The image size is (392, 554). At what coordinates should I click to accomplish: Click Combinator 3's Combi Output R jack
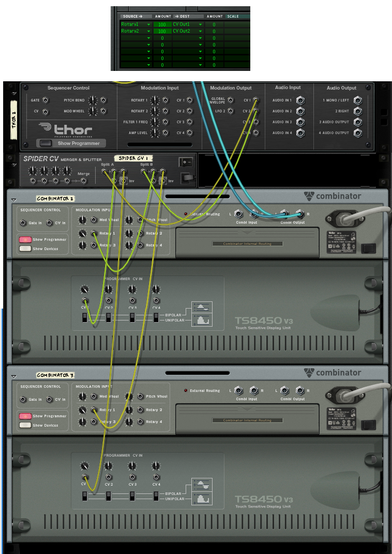pos(300,390)
